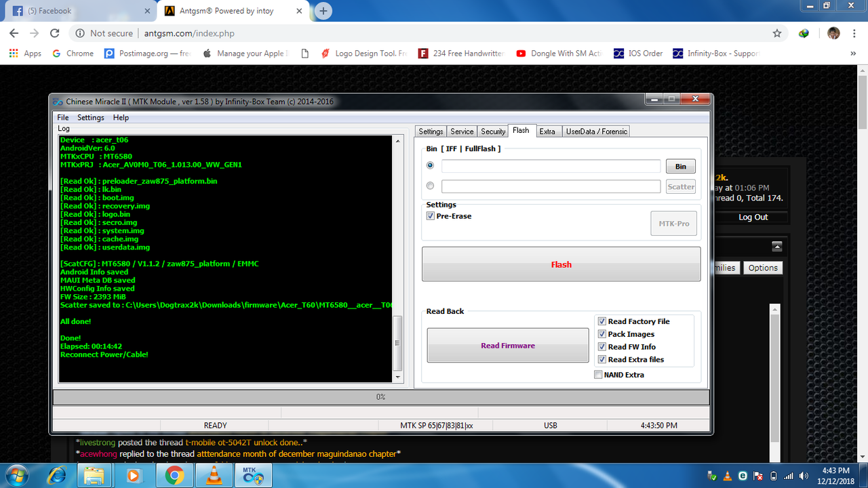The width and height of the screenshot is (868, 488).
Task: Click the Windows Start orb
Action: 18,476
